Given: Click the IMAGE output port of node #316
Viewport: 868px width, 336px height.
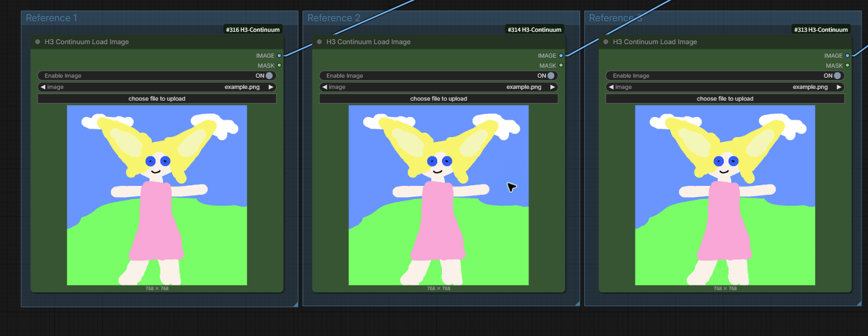Looking at the screenshot, I should coord(279,55).
